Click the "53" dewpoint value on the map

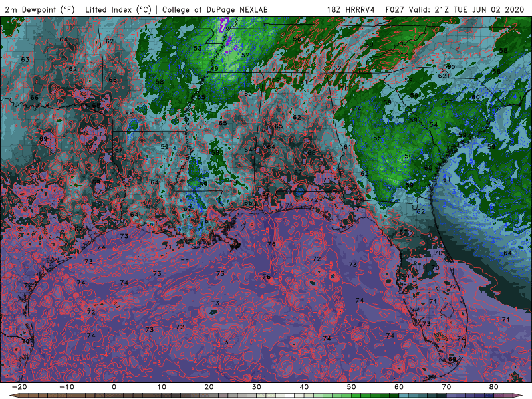[198, 49]
